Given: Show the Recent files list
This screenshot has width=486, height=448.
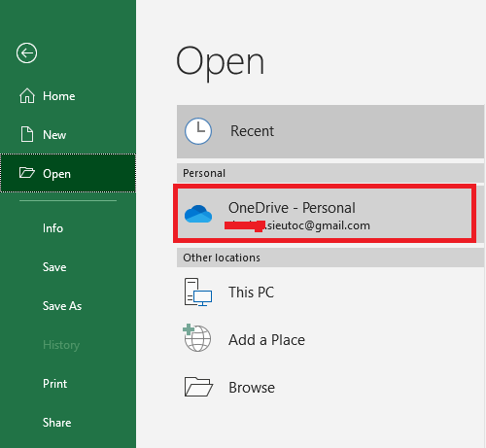Looking at the screenshot, I should pos(330,131).
